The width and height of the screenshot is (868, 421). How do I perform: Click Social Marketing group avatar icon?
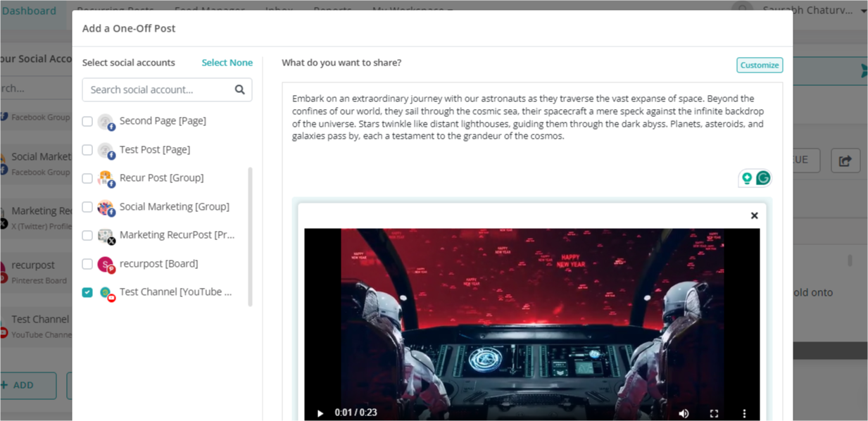106,207
